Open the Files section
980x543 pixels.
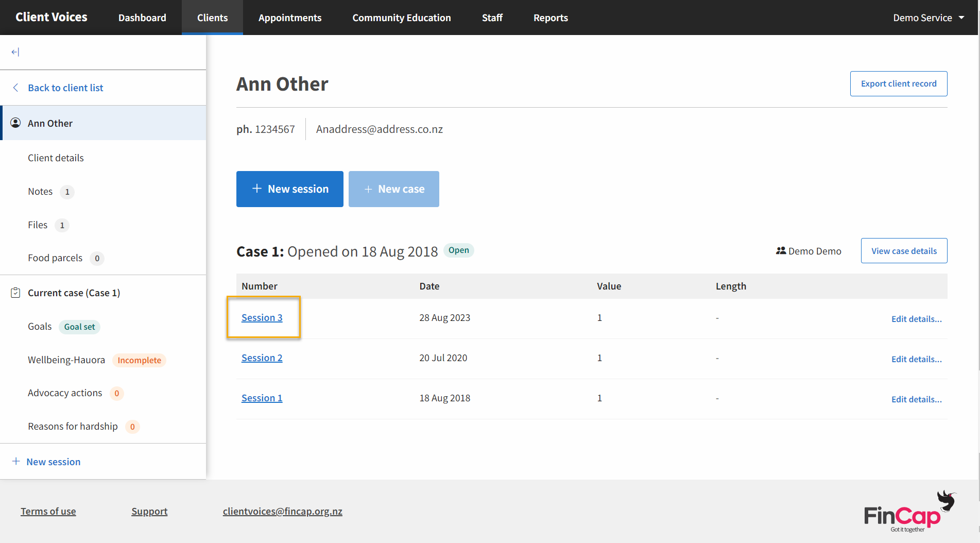pos(38,225)
